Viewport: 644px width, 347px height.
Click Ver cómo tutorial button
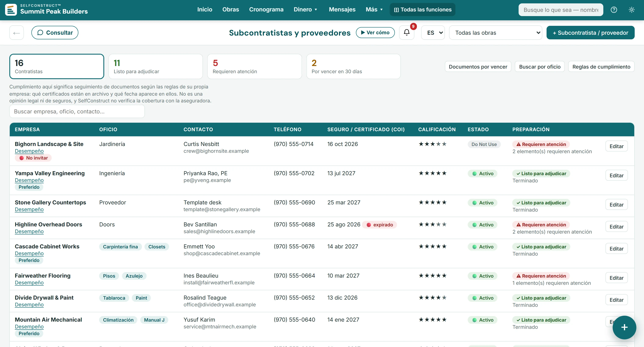click(x=375, y=32)
